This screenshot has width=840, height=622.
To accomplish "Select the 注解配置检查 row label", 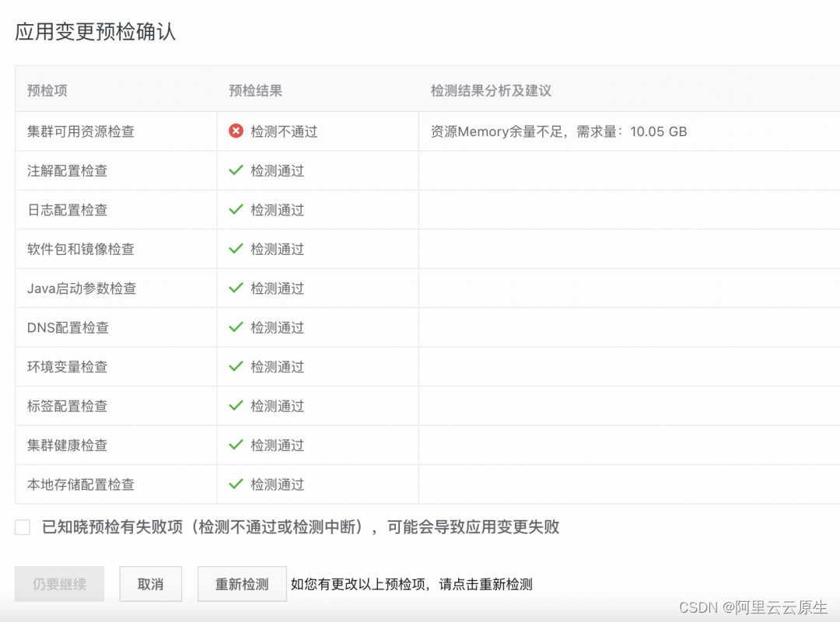I will (x=68, y=171).
